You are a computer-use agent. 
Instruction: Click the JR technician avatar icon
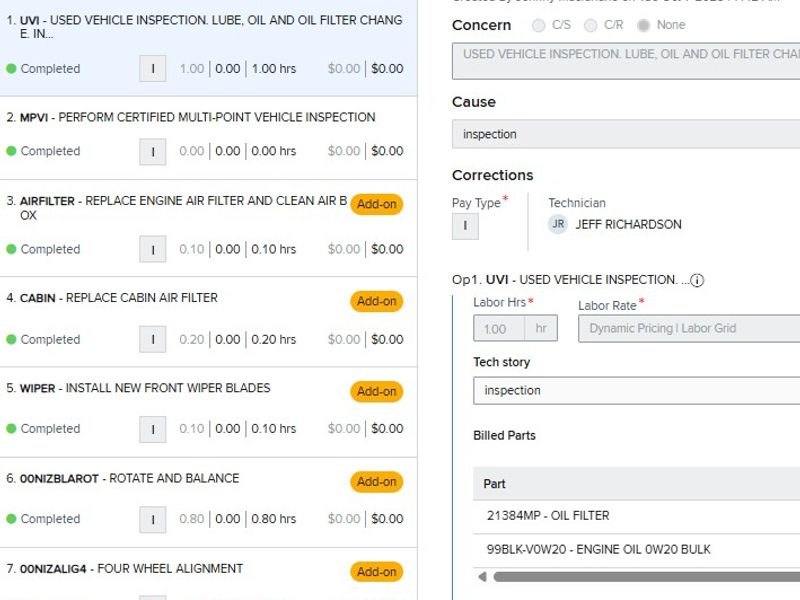tap(558, 225)
